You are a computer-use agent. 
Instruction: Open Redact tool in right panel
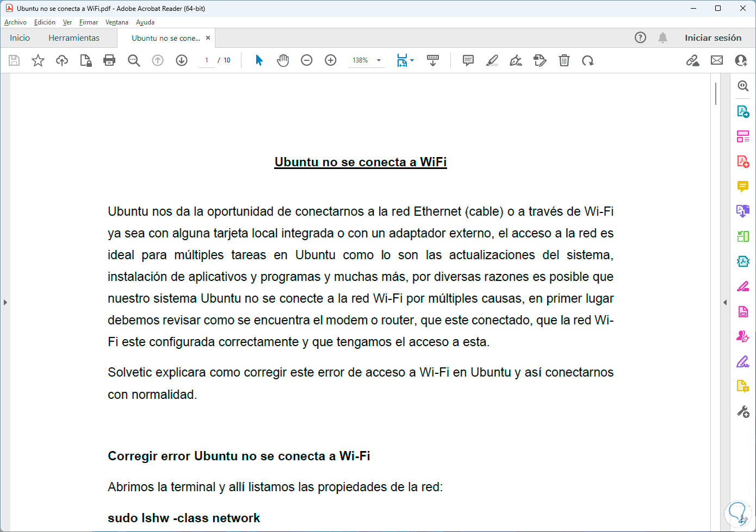(743, 286)
